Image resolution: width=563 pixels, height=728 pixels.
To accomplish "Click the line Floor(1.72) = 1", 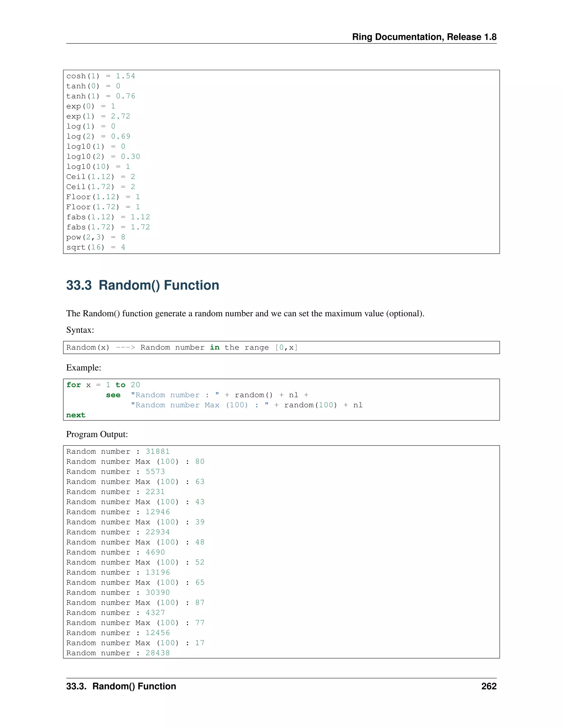I will [103, 207].
